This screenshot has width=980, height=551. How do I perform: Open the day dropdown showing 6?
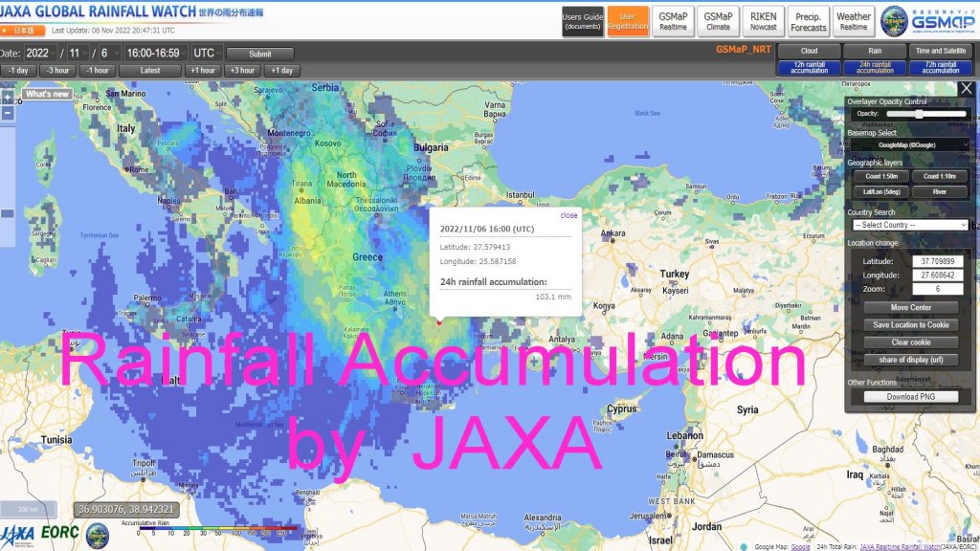(x=107, y=54)
